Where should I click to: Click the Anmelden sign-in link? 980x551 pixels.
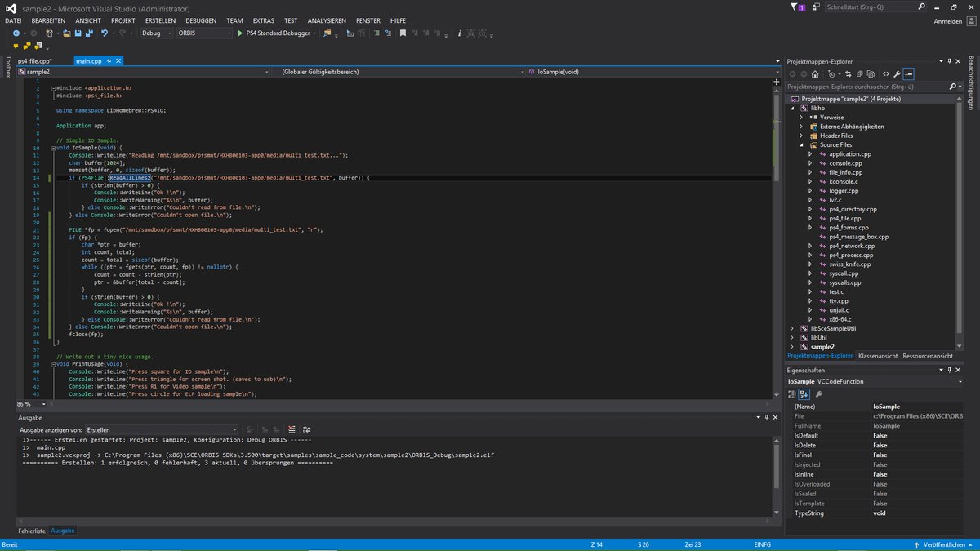coord(947,20)
